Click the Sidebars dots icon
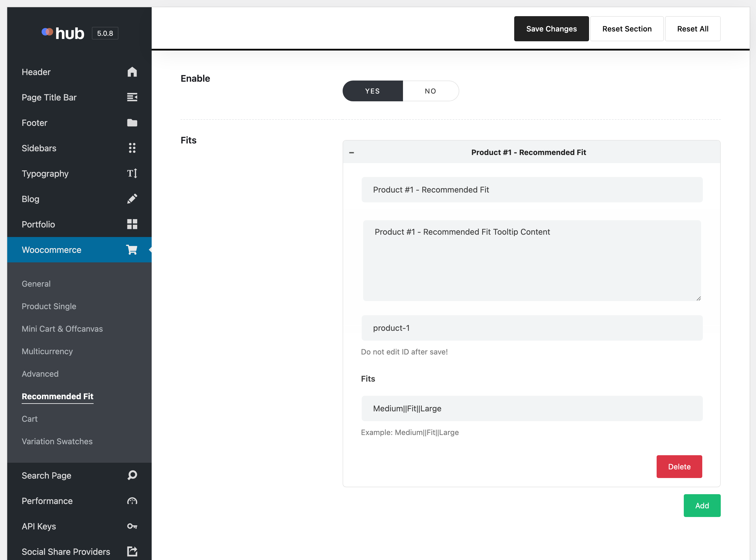756x560 pixels. 132,148
